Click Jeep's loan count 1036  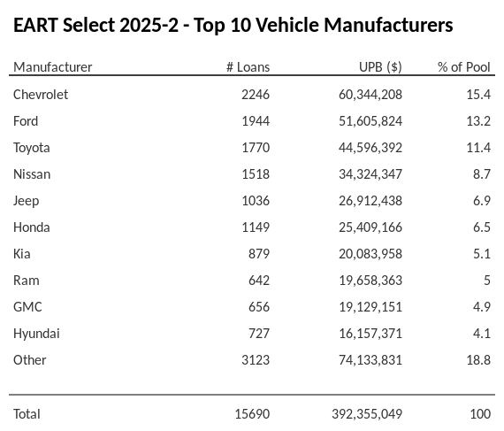click(x=256, y=201)
